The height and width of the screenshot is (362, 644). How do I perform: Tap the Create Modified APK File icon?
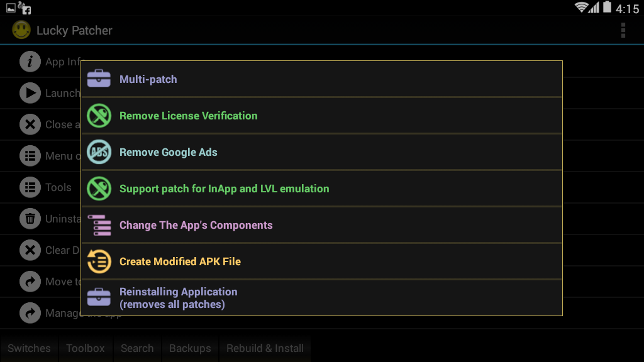99,261
